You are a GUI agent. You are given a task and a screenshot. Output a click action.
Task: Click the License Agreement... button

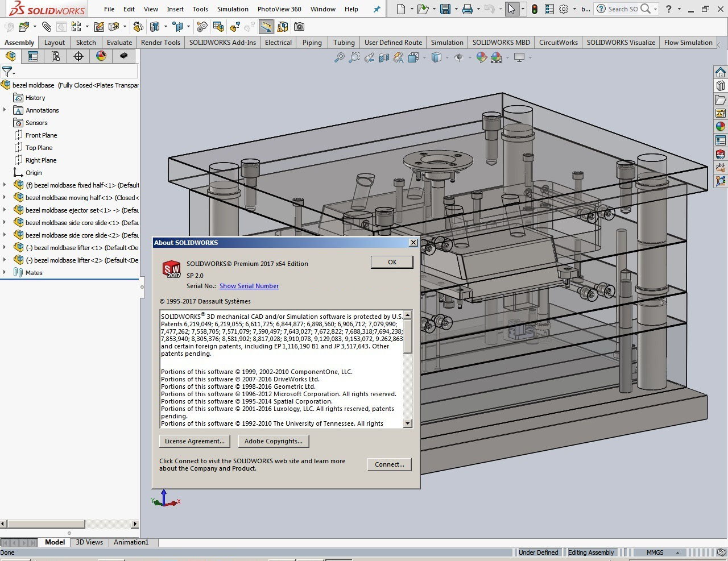pyautogui.click(x=195, y=441)
